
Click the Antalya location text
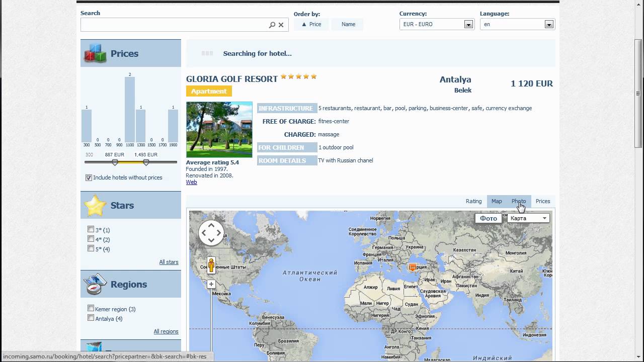tap(455, 79)
